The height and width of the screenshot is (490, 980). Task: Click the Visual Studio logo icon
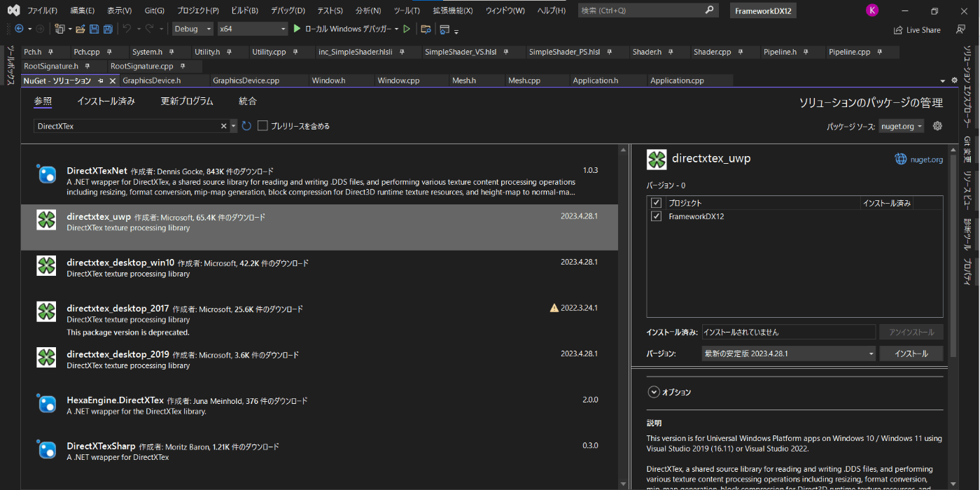click(x=14, y=10)
